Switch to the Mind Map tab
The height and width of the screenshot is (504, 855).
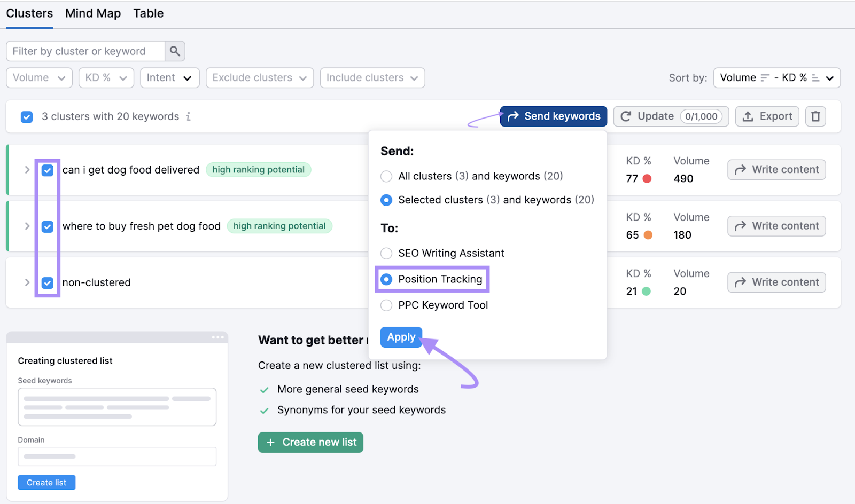[93, 13]
